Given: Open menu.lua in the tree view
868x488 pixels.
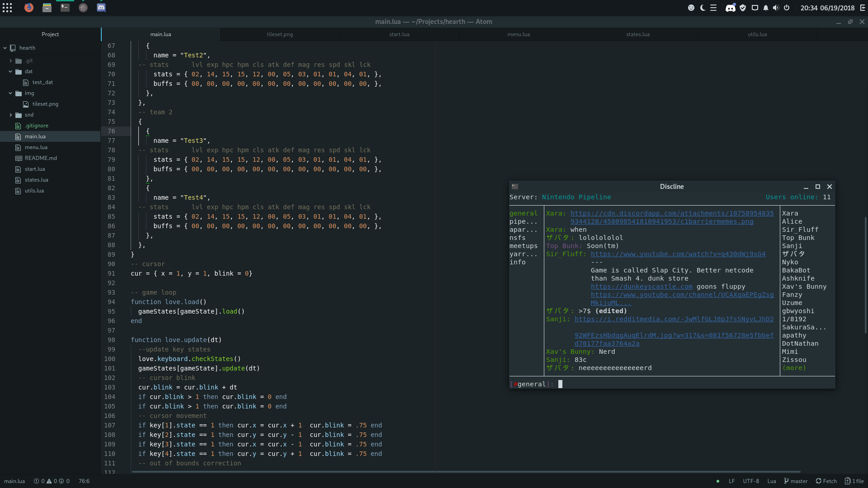Looking at the screenshot, I should [x=36, y=147].
